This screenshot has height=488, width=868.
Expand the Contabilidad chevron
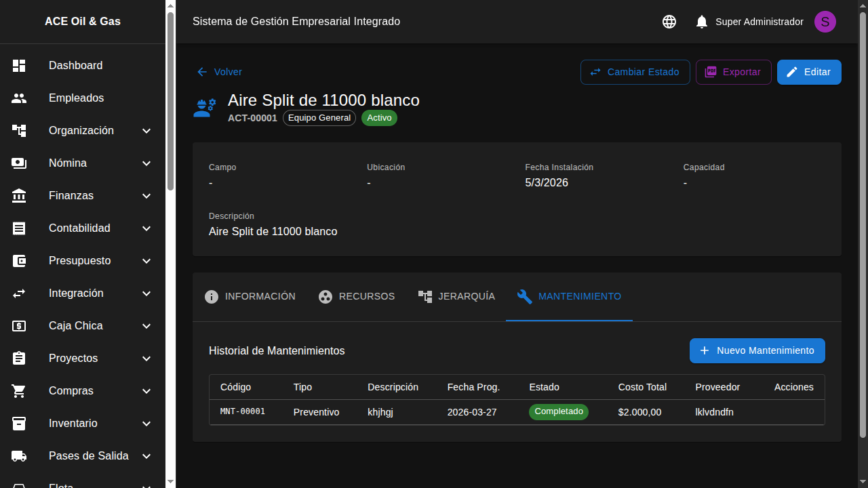[x=146, y=228]
